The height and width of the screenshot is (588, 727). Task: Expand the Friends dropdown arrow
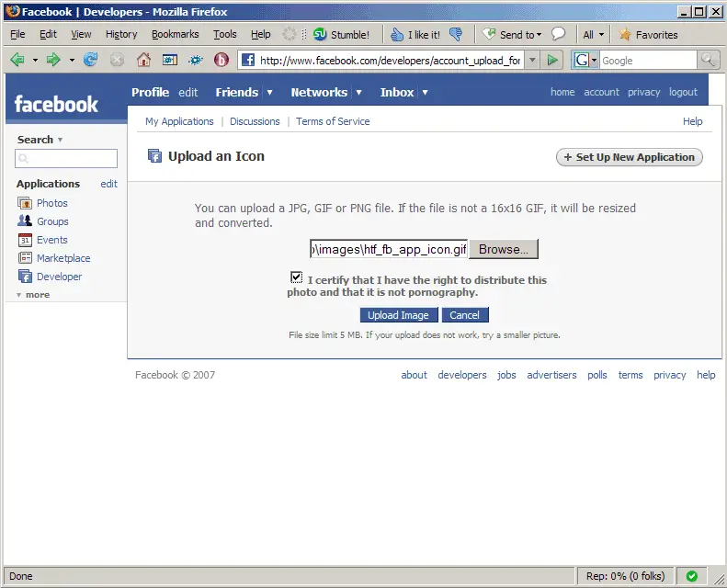coord(269,93)
